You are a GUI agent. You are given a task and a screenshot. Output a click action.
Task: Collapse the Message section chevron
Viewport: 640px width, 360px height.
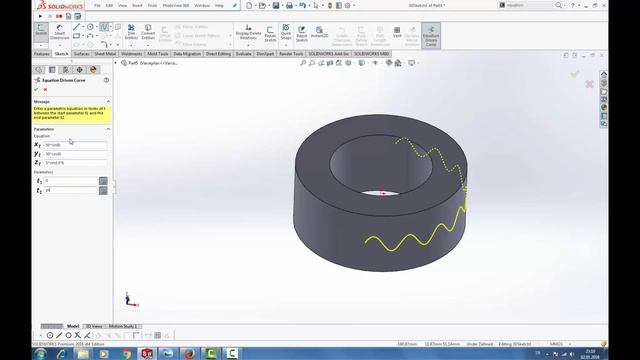109,101
